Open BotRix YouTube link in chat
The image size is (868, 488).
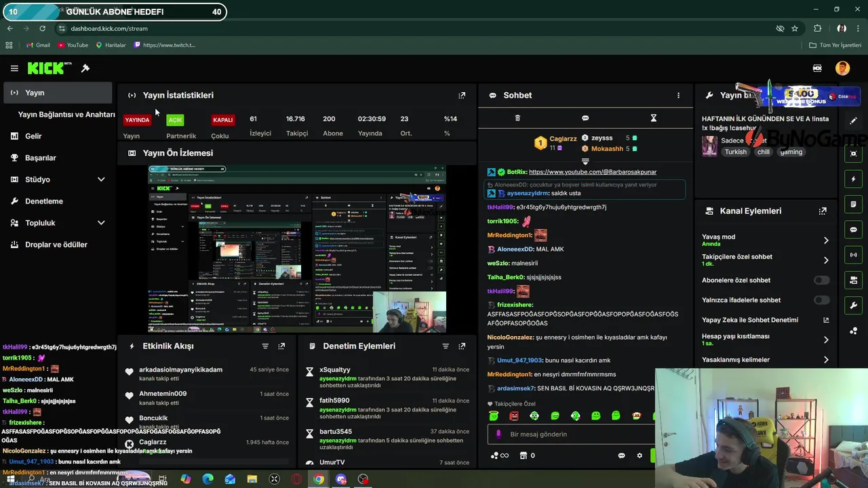(x=593, y=172)
